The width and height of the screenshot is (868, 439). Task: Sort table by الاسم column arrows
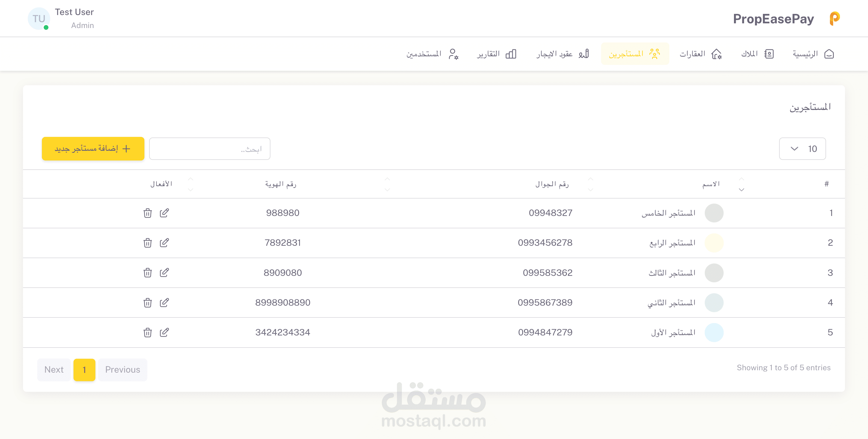click(741, 184)
